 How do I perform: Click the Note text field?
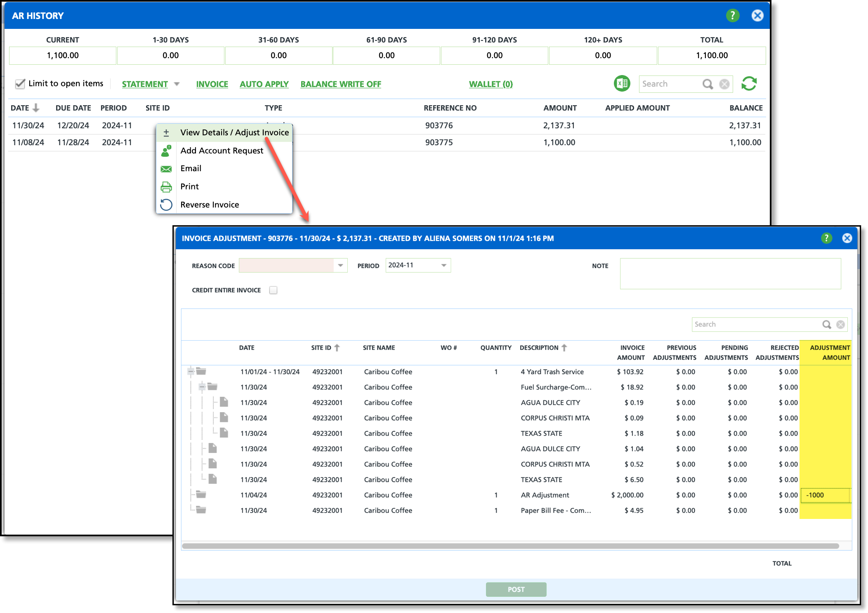click(x=730, y=273)
